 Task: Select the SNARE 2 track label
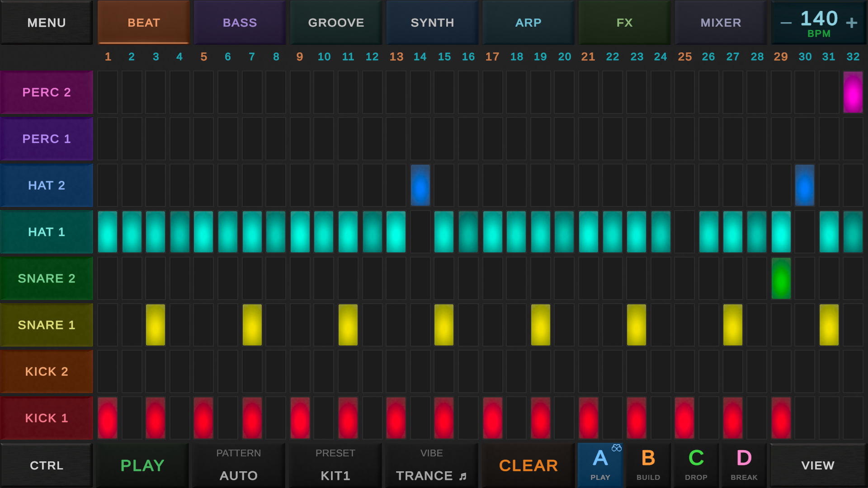(x=47, y=278)
